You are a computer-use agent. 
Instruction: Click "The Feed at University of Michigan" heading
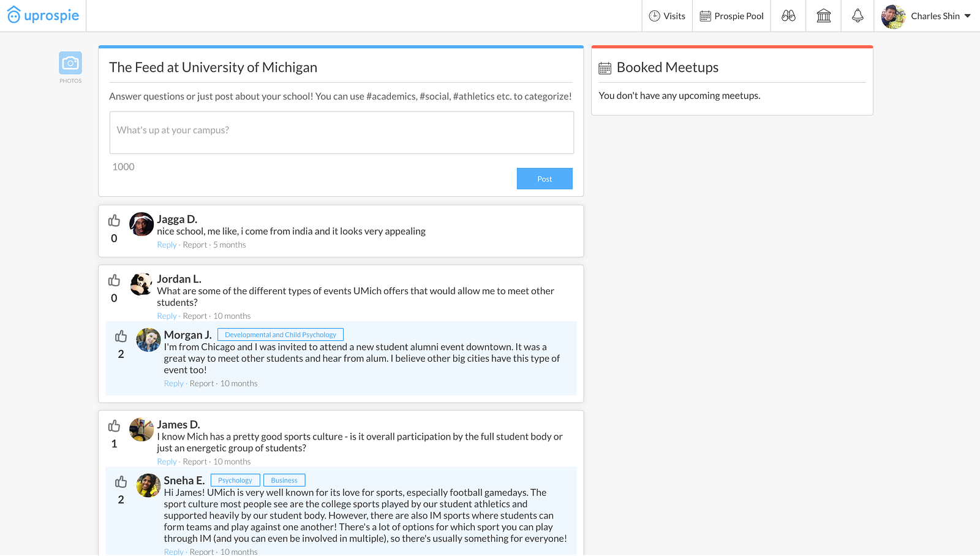[x=213, y=67]
